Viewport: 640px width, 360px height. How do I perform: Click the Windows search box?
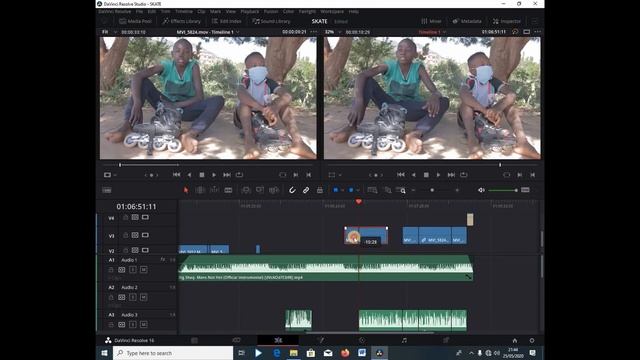click(x=173, y=353)
